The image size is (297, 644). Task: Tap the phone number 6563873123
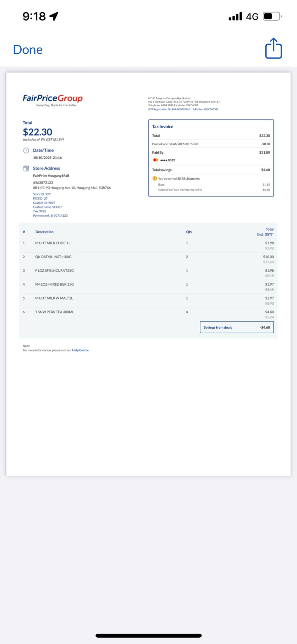43,182
